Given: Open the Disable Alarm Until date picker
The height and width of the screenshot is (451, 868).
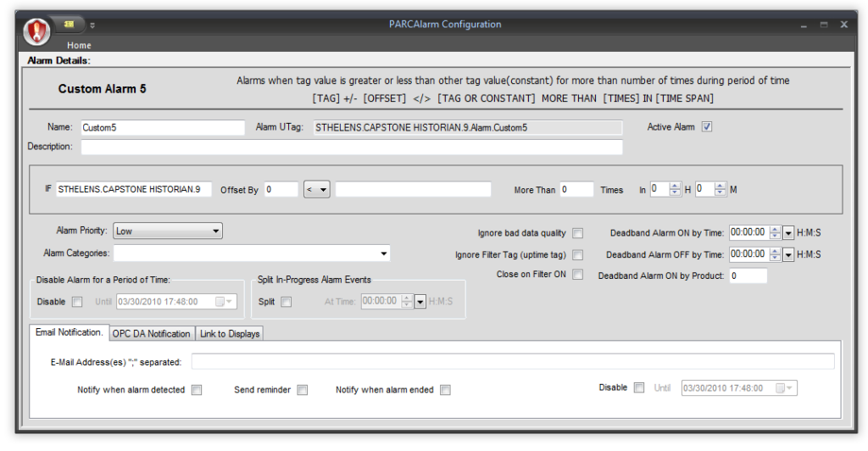Looking at the screenshot, I should pyautogui.click(x=224, y=302).
